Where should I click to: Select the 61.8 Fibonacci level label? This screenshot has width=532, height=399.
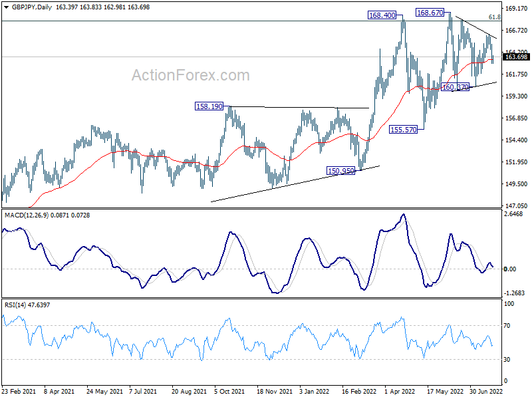(494, 17)
